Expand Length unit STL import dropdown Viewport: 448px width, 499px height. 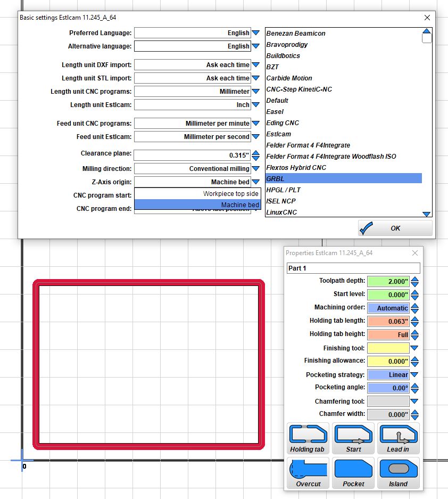coord(255,78)
